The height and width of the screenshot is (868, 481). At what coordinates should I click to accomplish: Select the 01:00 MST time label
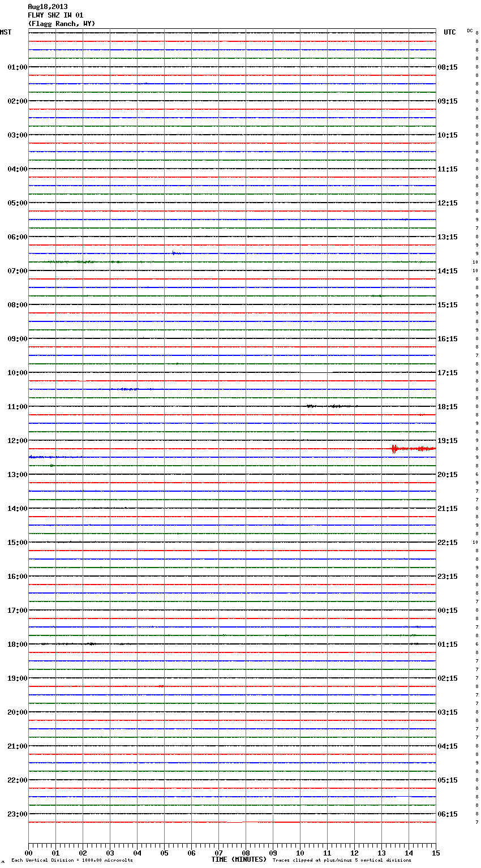pos(17,67)
